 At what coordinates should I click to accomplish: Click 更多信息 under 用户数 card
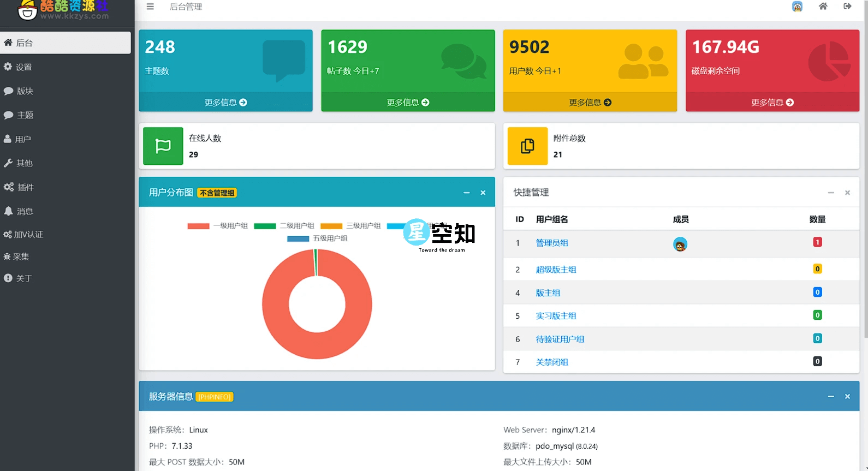[590, 102]
